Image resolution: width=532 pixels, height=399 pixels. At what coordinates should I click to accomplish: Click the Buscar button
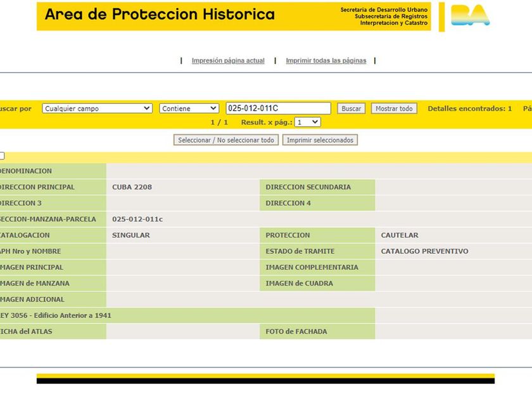(351, 108)
